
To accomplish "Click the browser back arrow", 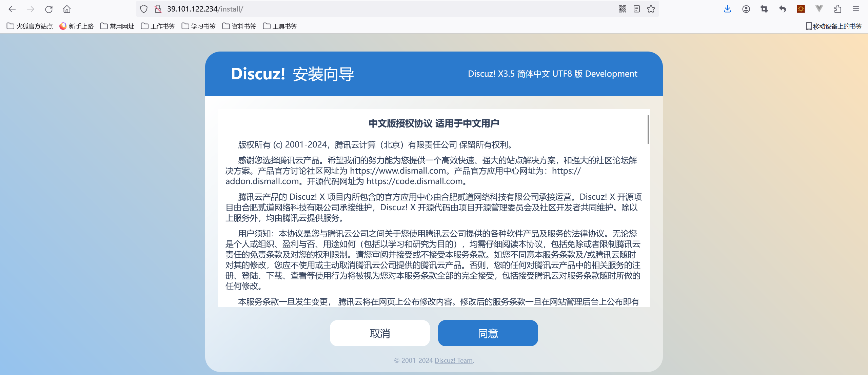I will click(x=12, y=9).
